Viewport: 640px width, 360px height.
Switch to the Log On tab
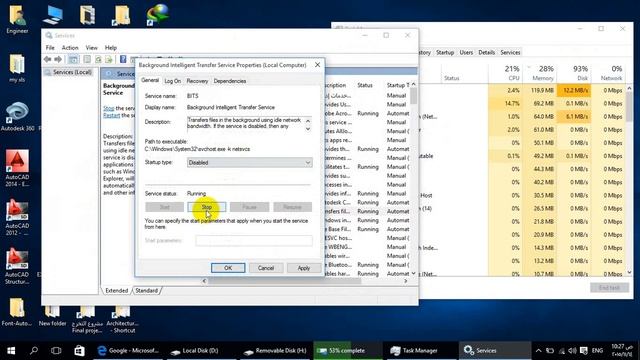coord(173,81)
